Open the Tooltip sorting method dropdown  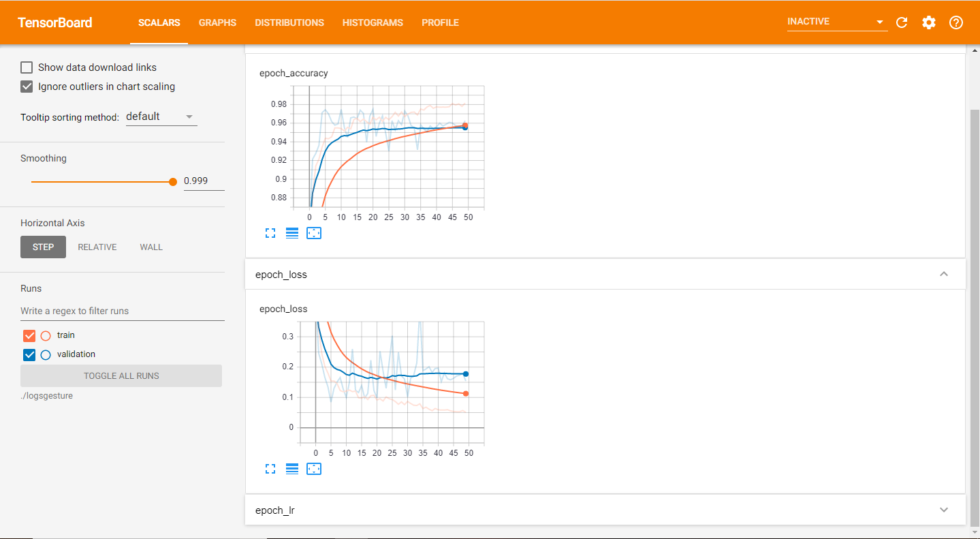(x=161, y=116)
